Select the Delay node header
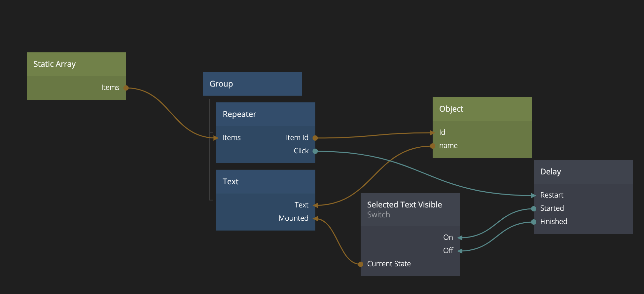The height and width of the screenshot is (294, 644). (x=583, y=172)
